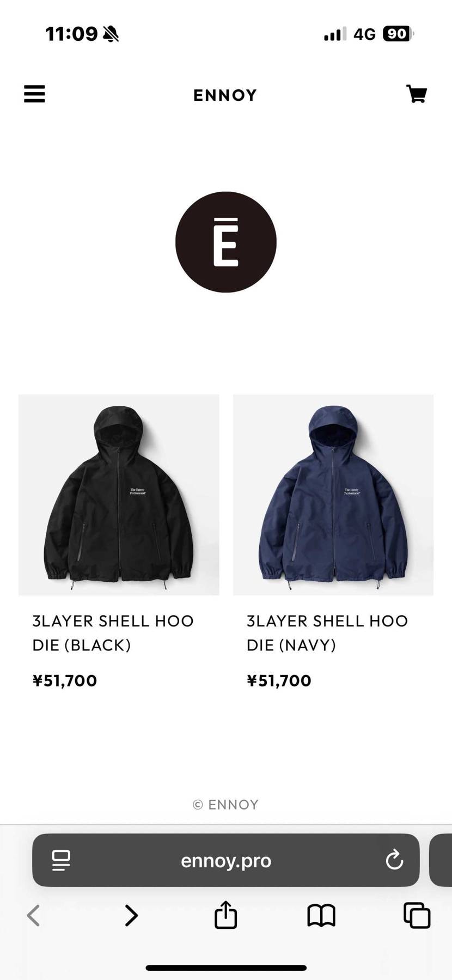The width and height of the screenshot is (452, 980).
Task: Open the Safari share sheet
Action: coord(225,914)
